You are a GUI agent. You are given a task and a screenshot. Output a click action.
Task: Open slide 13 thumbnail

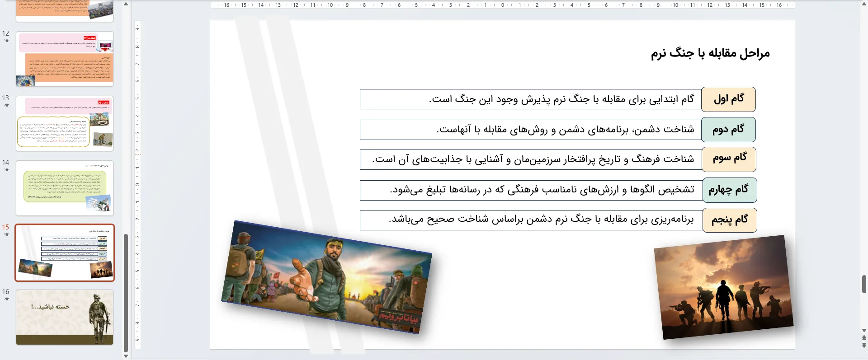pyautogui.click(x=65, y=124)
